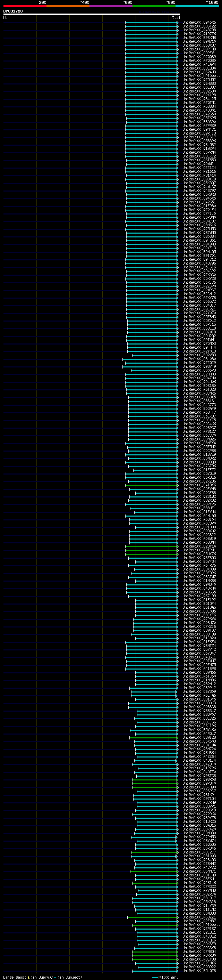This screenshot has height=980, width=222.
Task: Select the UniRef100_A2X1P8 label
Action: (199, 95)
